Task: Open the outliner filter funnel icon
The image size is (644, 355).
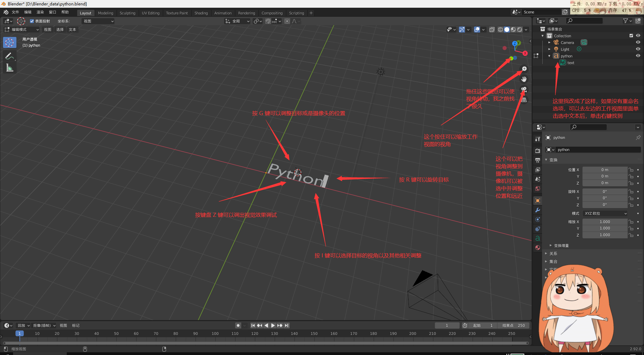Action: (x=626, y=21)
